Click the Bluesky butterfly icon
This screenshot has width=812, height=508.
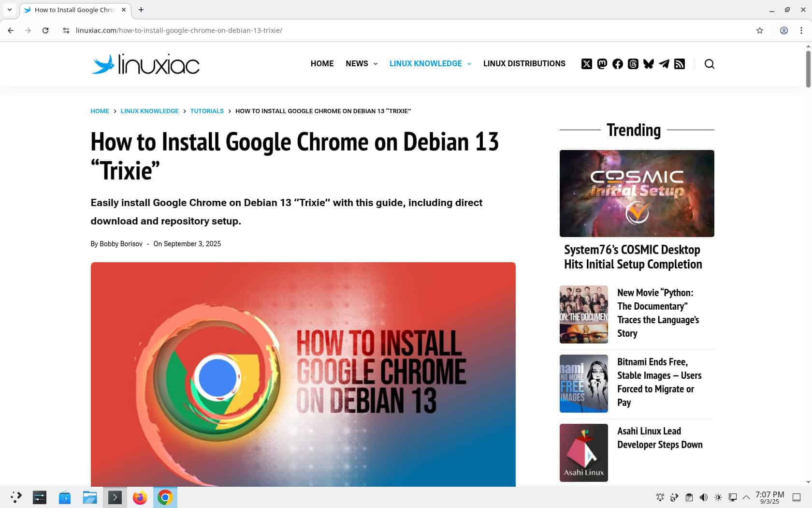click(x=648, y=63)
